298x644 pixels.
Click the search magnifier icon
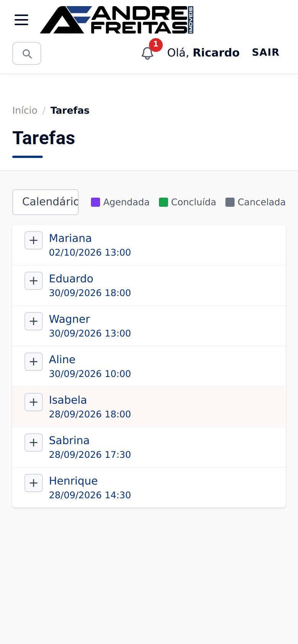(27, 53)
